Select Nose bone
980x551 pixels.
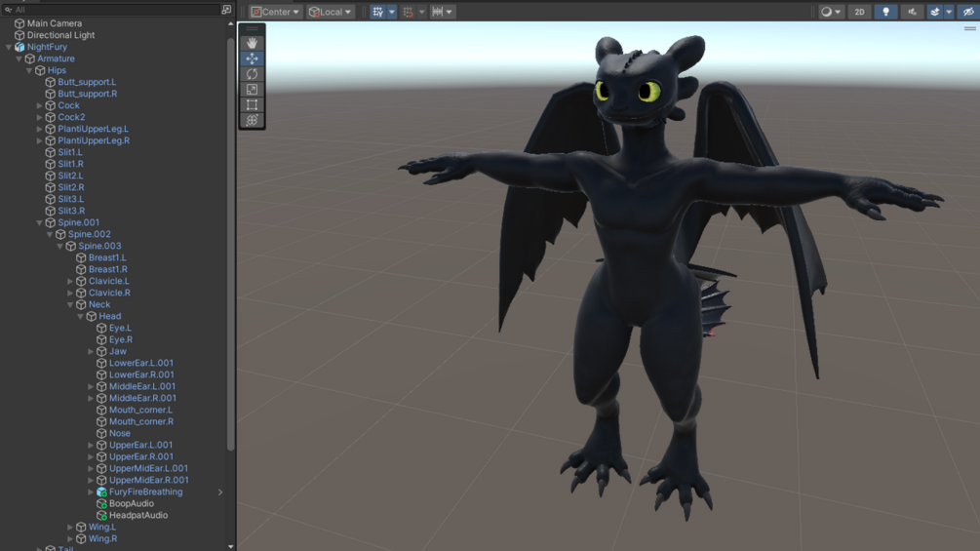119,434
